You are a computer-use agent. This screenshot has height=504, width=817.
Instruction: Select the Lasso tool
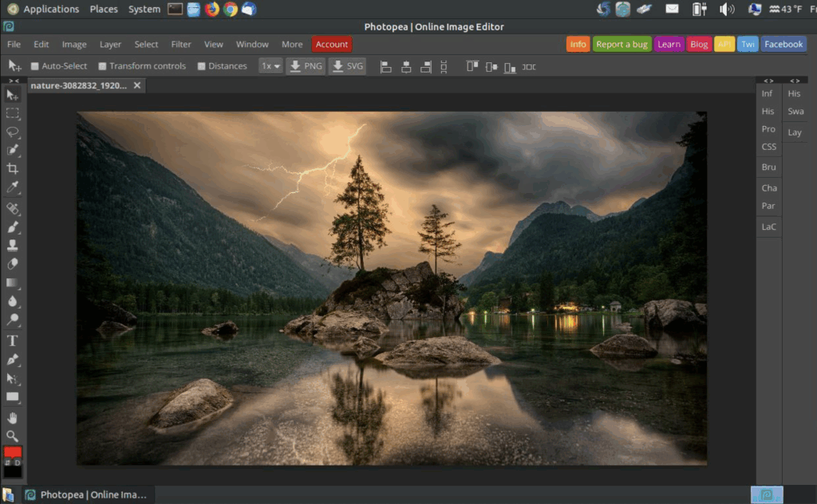13,132
